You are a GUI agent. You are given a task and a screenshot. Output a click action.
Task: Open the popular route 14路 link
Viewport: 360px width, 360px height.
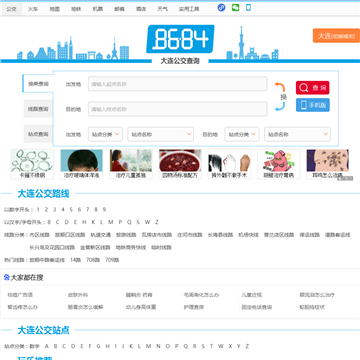[x=75, y=260]
